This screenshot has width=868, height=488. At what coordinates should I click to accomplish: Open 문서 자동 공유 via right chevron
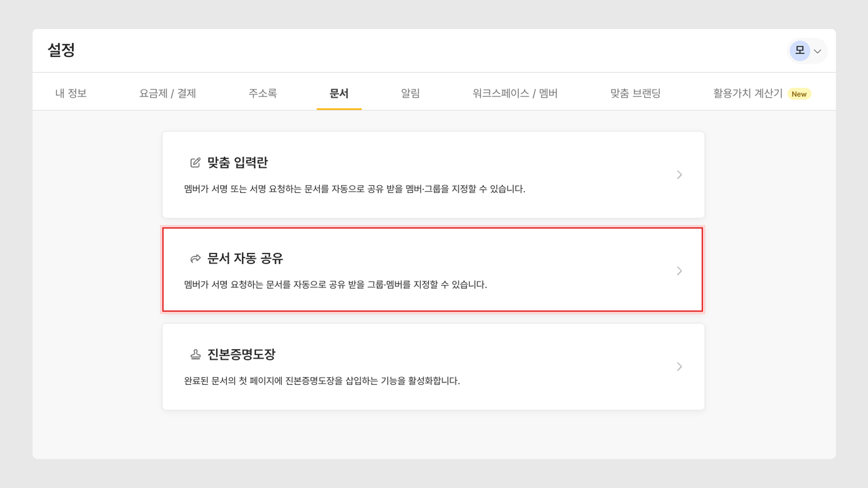[x=679, y=271]
